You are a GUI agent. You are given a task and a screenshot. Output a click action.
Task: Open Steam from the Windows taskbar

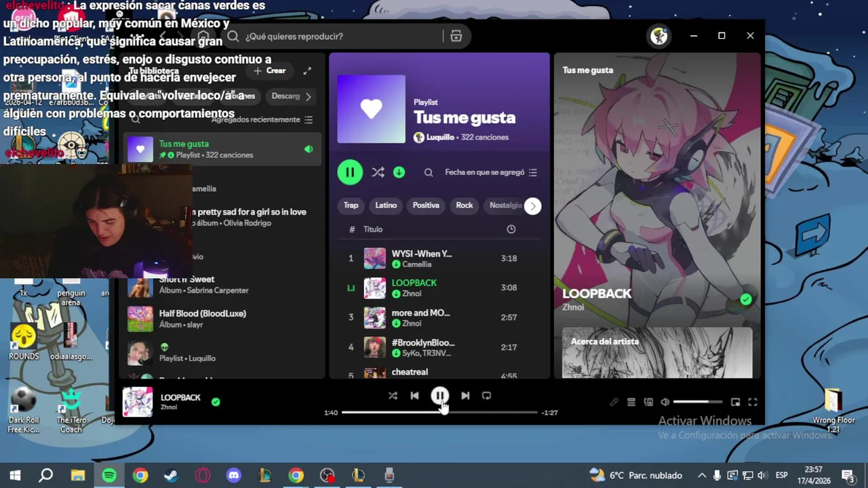click(172, 475)
